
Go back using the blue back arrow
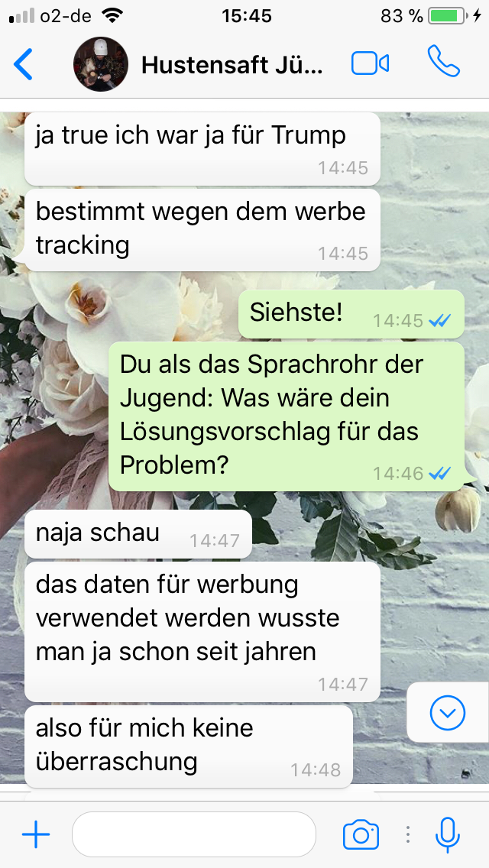23,64
